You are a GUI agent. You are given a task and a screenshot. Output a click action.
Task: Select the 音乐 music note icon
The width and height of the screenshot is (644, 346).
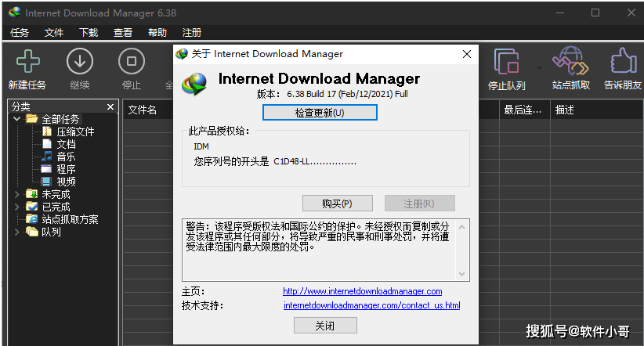[47, 157]
